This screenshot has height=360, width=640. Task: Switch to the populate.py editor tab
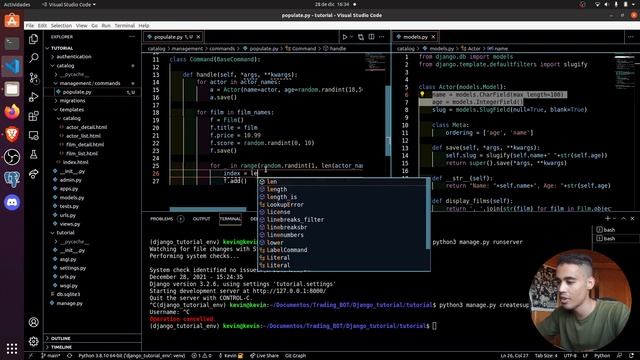point(173,37)
